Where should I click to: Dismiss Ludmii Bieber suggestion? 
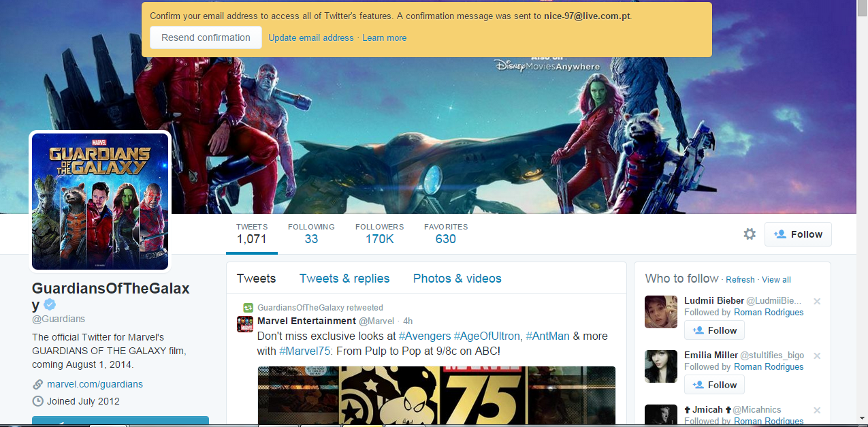coord(817,301)
